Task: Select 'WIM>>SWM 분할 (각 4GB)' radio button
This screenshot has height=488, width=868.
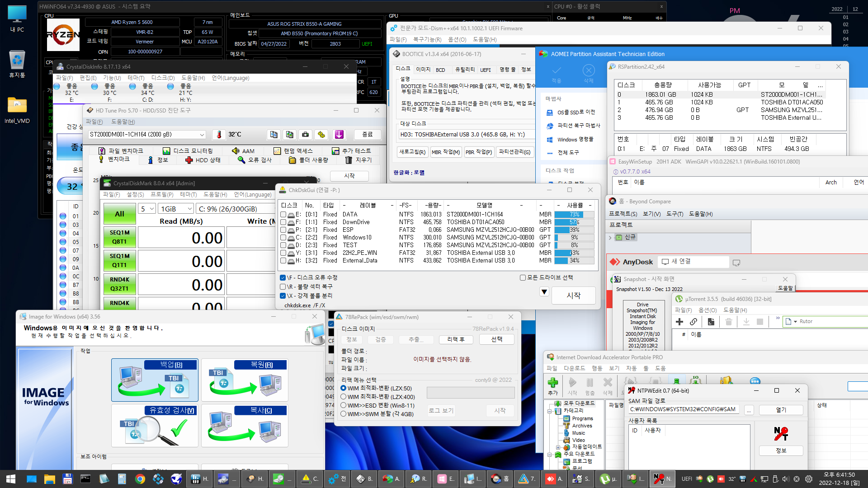Action: coord(344,414)
